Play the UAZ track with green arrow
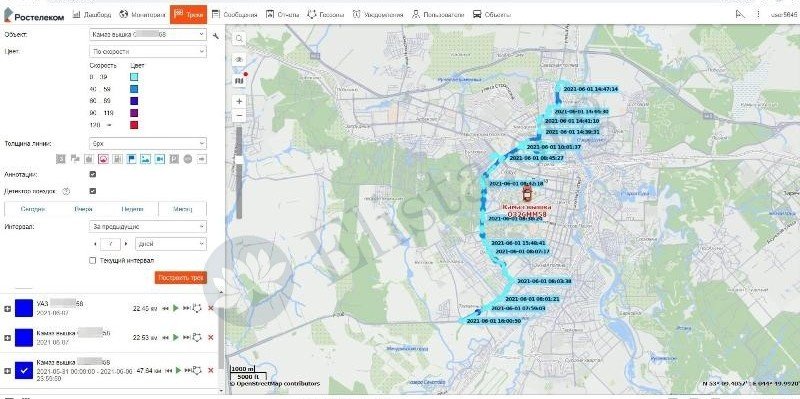Image resolution: width=800 pixels, height=399 pixels. [176, 308]
